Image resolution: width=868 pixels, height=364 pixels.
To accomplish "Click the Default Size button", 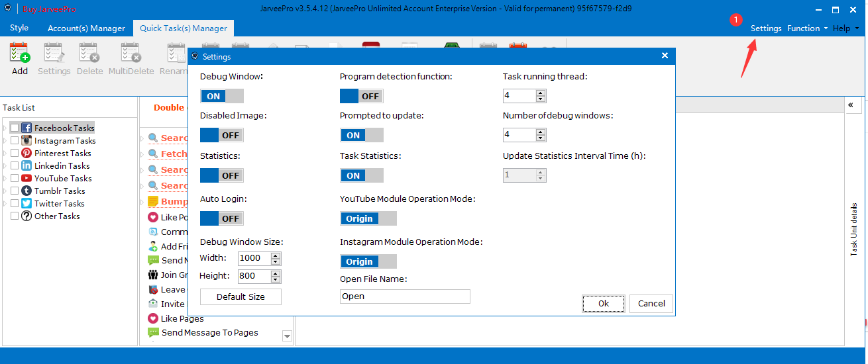I will 241,296.
